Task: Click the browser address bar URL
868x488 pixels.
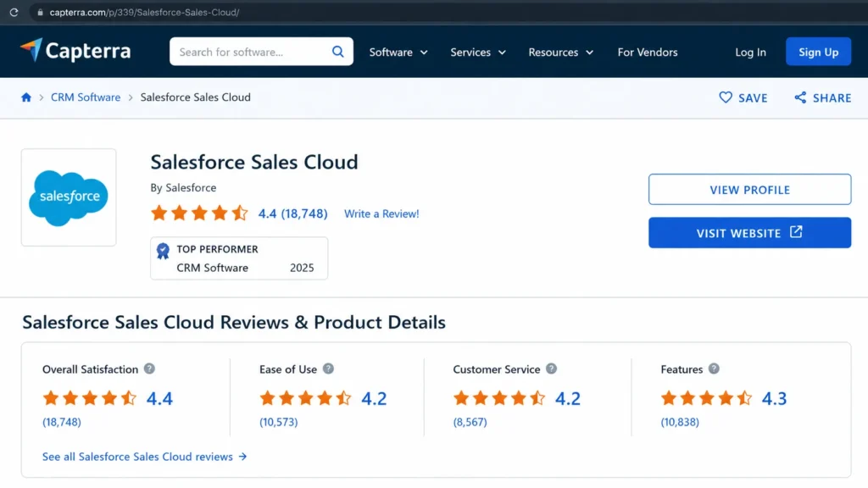Action: coord(144,12)
